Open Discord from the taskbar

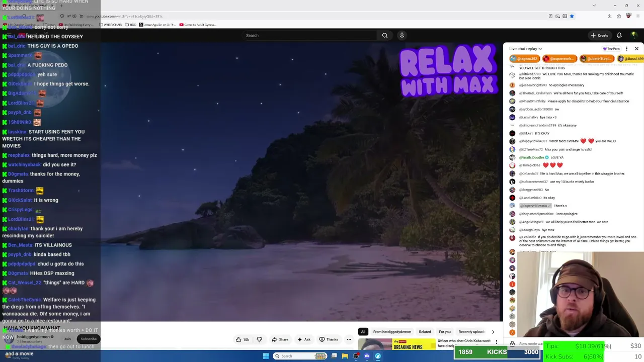367,356
